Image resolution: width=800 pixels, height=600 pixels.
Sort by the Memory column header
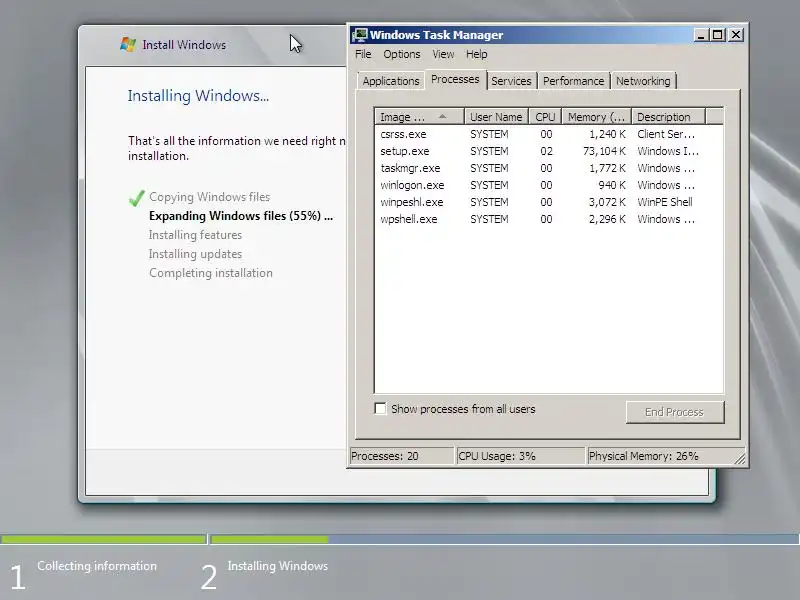pos(596,117)
